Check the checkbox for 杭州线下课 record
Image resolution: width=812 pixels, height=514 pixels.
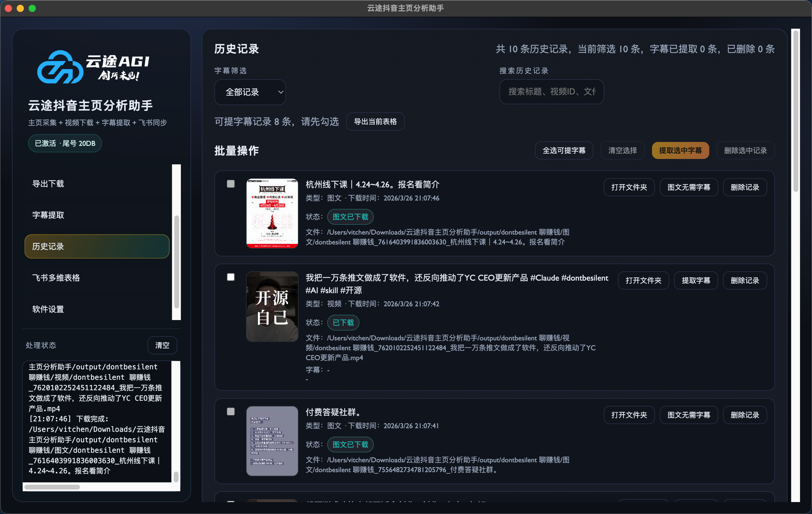click(231, 184)
